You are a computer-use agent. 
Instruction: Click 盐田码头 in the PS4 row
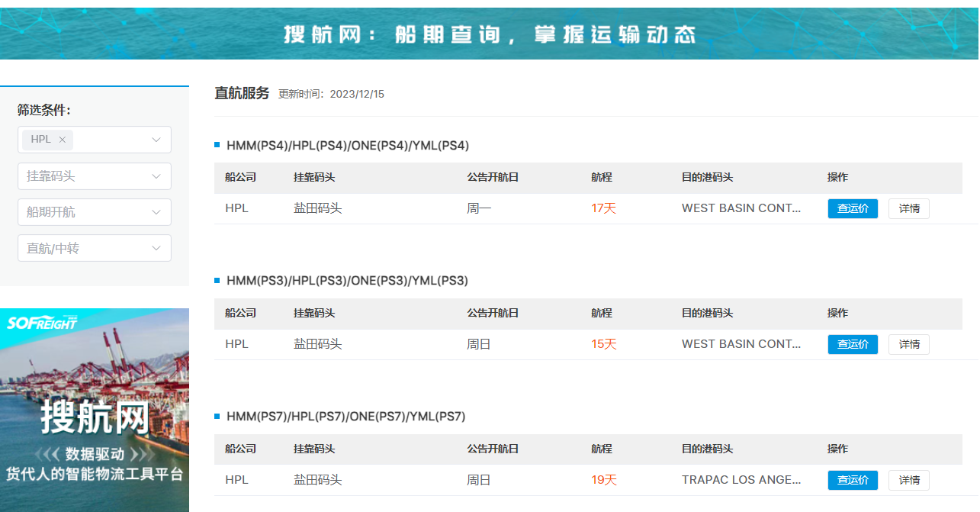click(x=318, y=208)
